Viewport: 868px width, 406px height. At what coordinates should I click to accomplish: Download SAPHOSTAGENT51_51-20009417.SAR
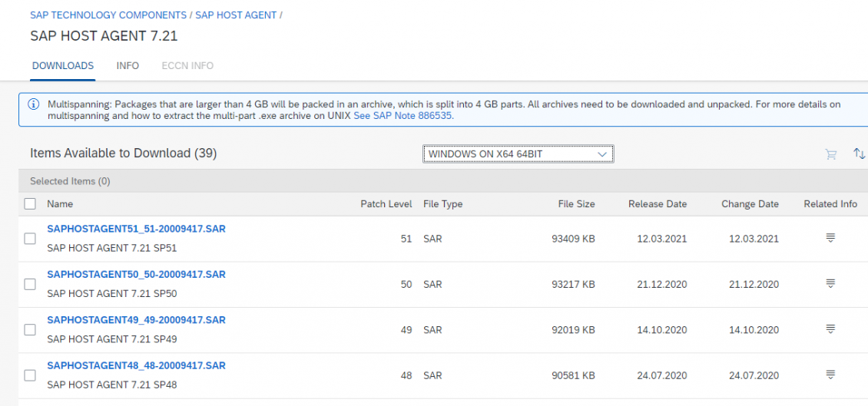coord(136,229)
